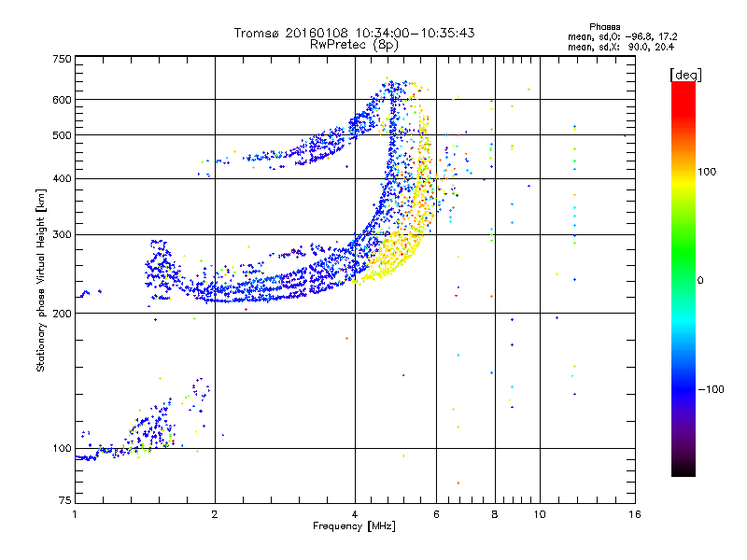Viewport: 747px width, 560px height.
Task: Click the y-axis tick label '100'
Action: point(63,449)
